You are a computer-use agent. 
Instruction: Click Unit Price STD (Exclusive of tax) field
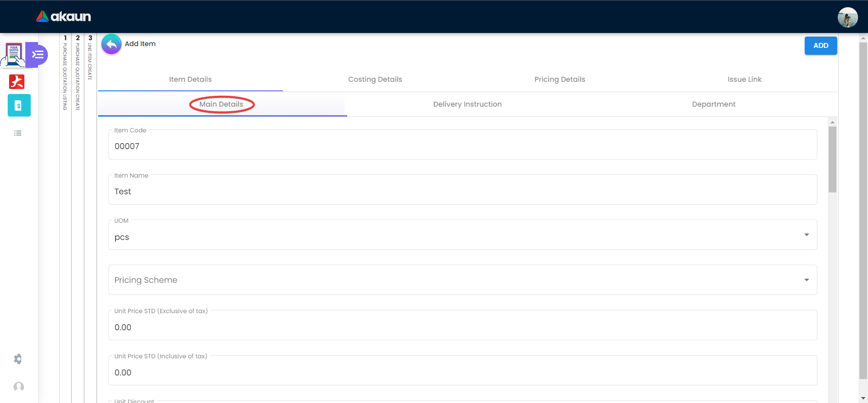[462, 325]
